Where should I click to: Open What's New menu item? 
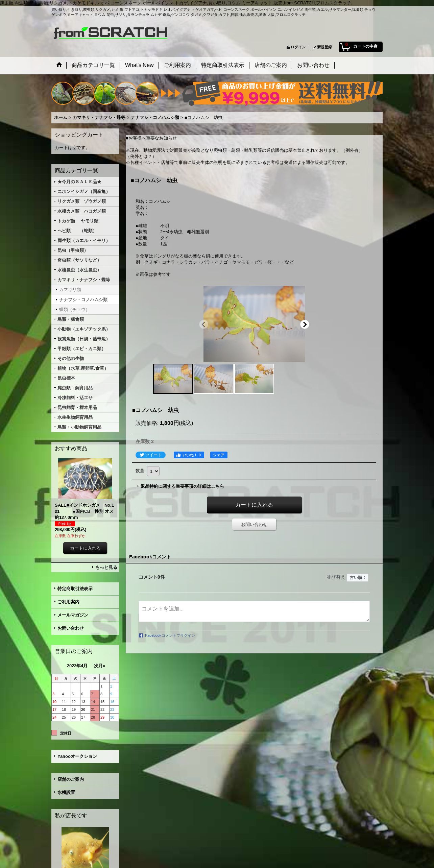139,65
